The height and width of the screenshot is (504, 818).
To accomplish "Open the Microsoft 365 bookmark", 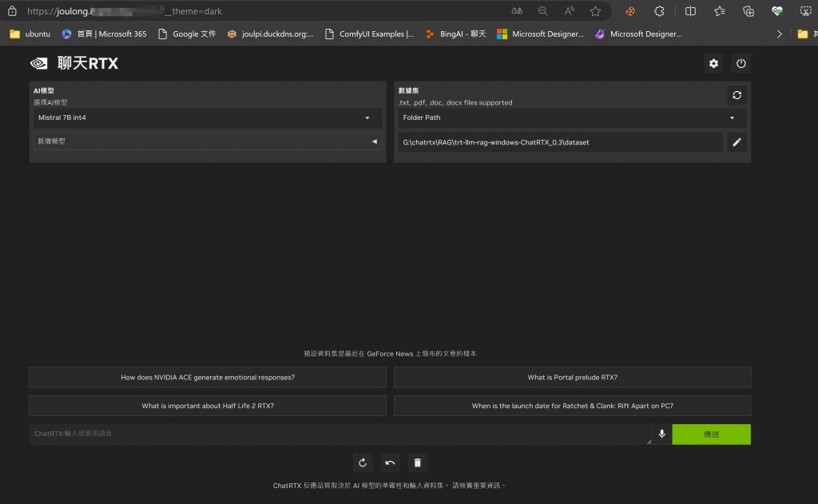I will click(105, 34).
